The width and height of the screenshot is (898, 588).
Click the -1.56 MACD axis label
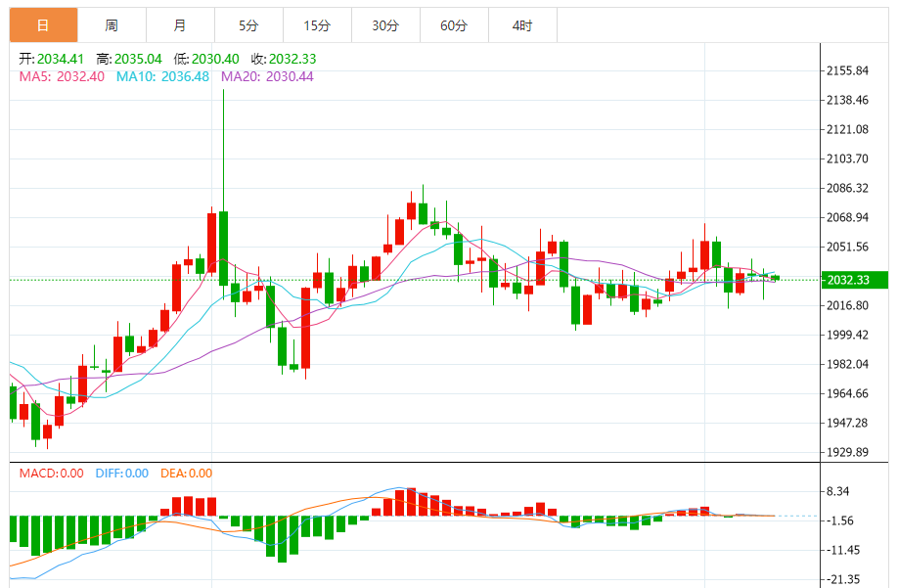839,521
